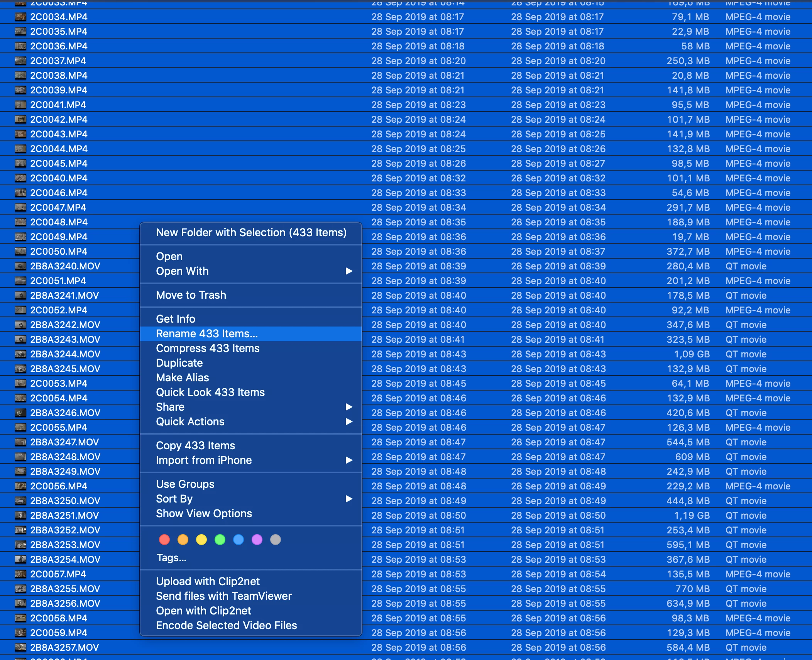This screenshot has height=660, width=812.
Task: Apply the green tag color
Action: coord(220,540)
